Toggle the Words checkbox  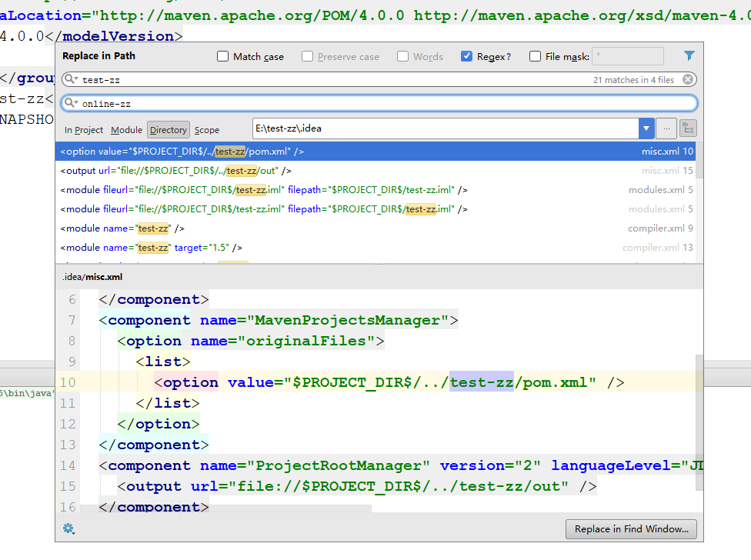[402, 56]
